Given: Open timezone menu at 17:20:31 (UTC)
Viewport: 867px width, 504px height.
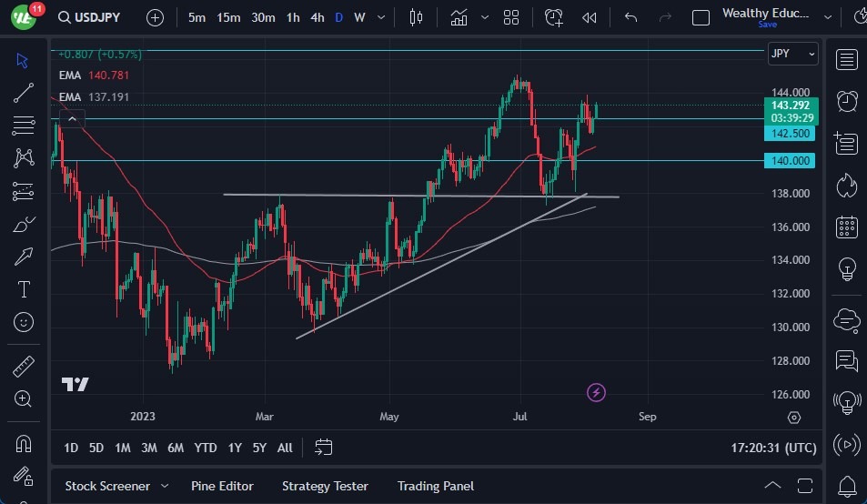Looking at the screenshot, I should [x=773, y=448].
